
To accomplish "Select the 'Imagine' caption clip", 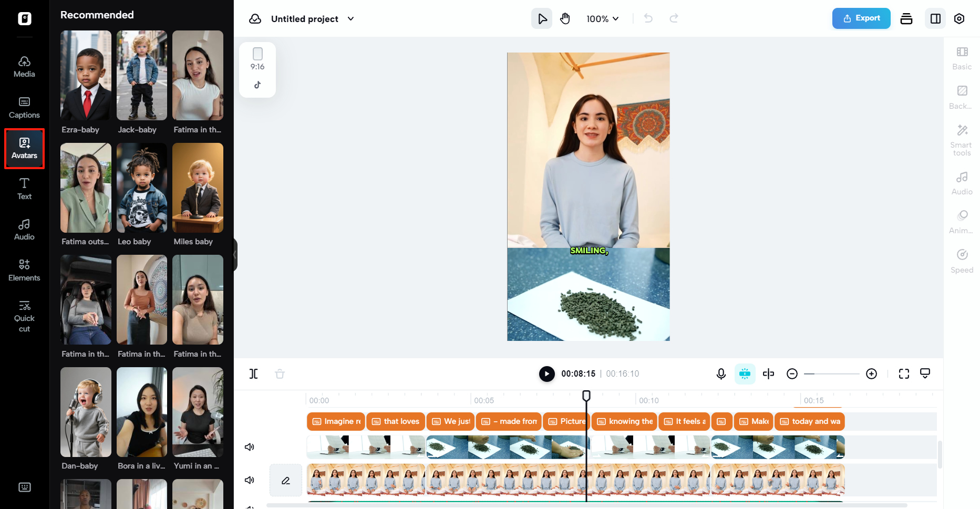I will (x=336, y=421).
